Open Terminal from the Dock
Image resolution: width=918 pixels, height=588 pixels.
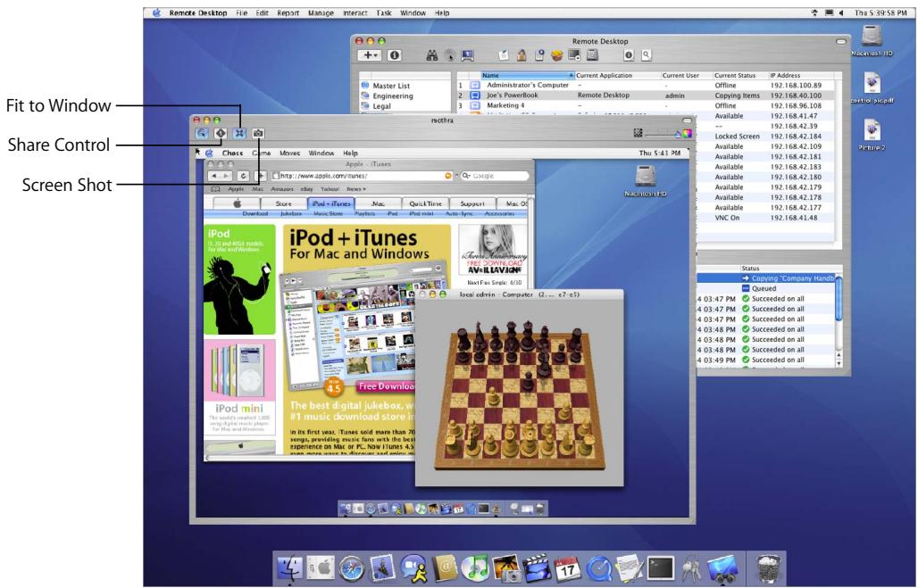(661, 567)
